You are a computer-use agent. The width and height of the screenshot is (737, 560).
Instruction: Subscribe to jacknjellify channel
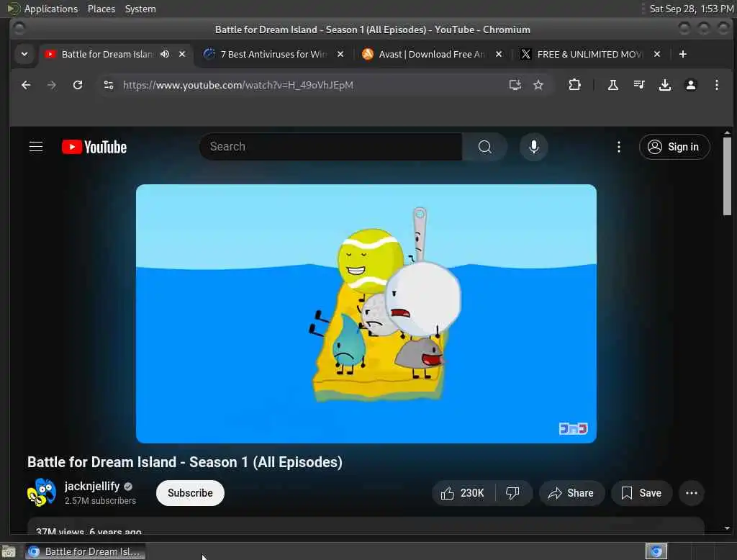[x=190, y=493]
